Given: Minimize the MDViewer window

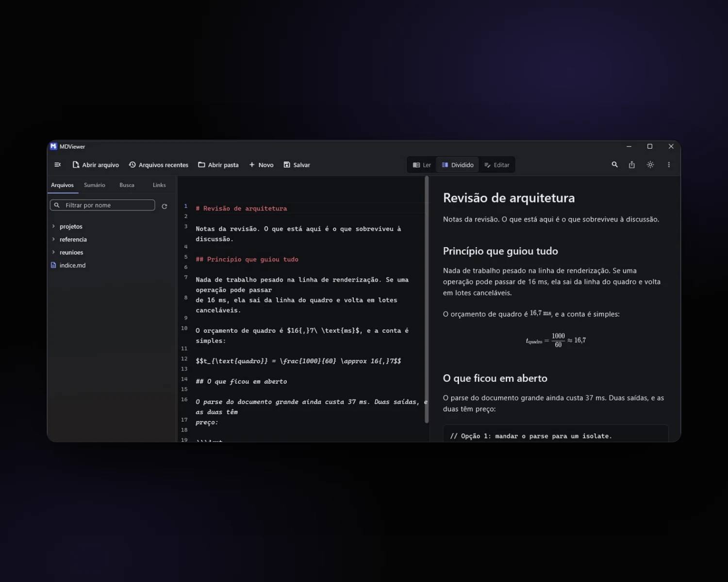Looking at the screenshot, I should pos(629,146).
